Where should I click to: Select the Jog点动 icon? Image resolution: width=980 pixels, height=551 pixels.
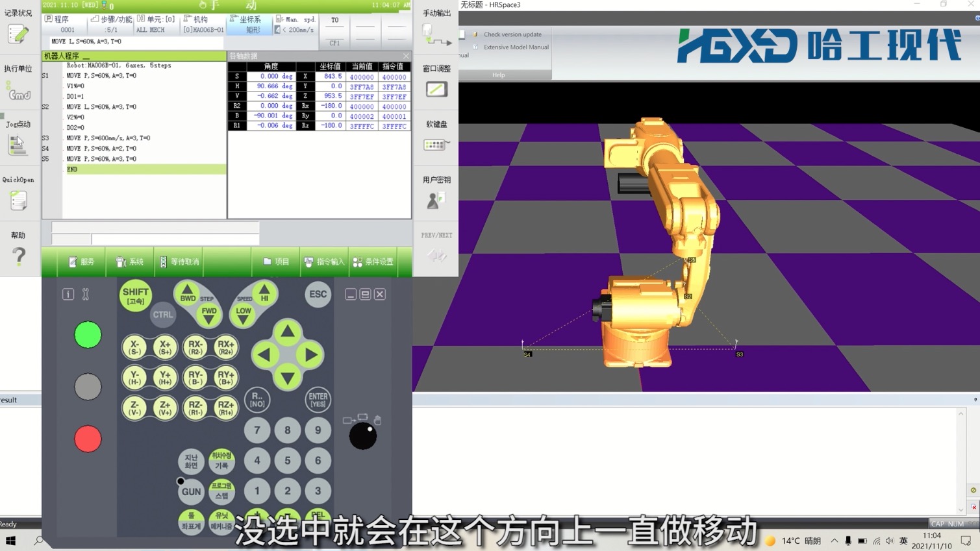pos(18,145)
